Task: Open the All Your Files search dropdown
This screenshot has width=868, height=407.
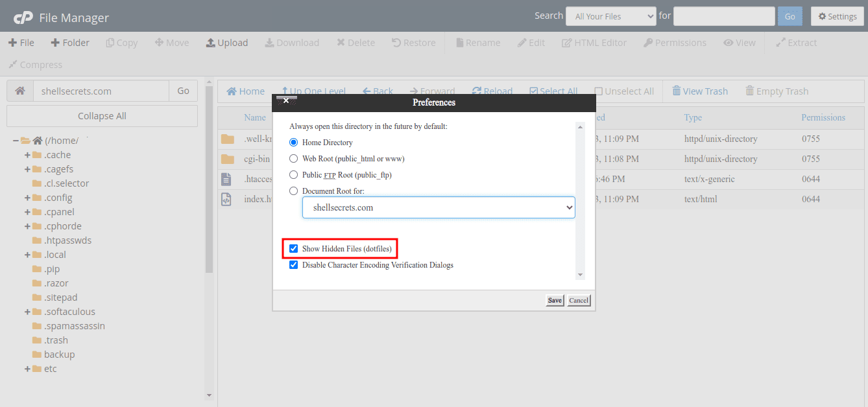Action: coord(610,16)
